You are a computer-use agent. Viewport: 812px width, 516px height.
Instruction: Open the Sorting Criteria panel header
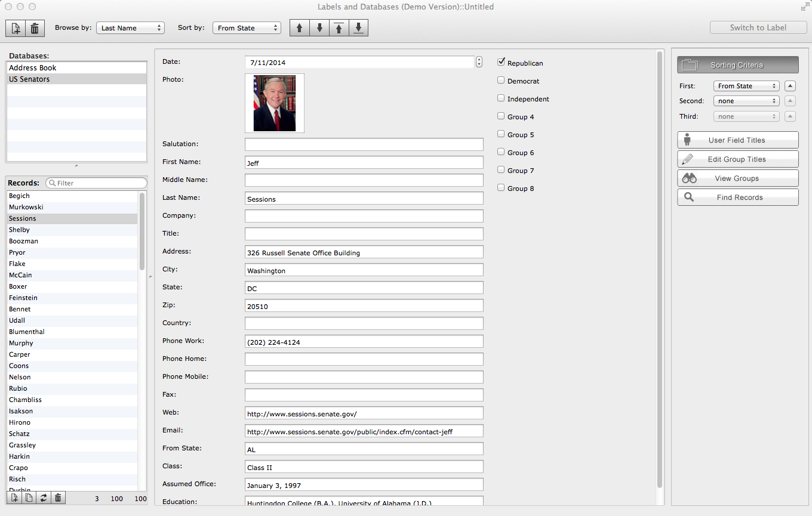click(737, 65)
